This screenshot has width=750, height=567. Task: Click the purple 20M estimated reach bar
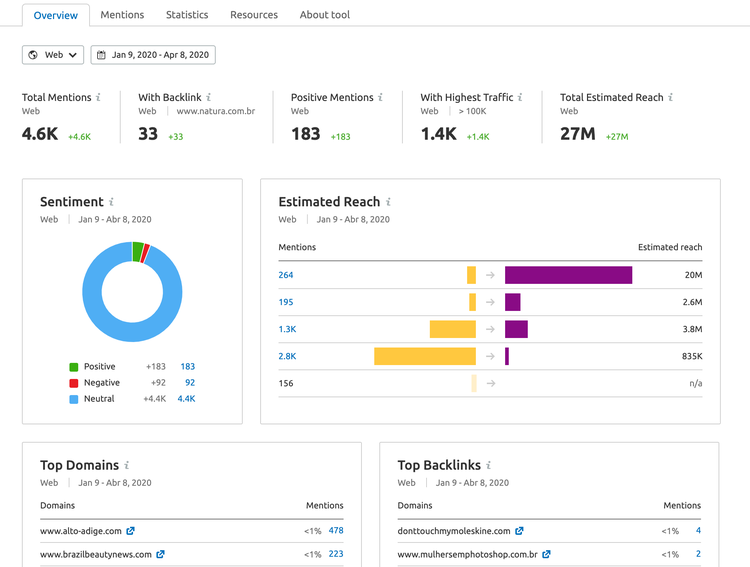coord(568,275)
